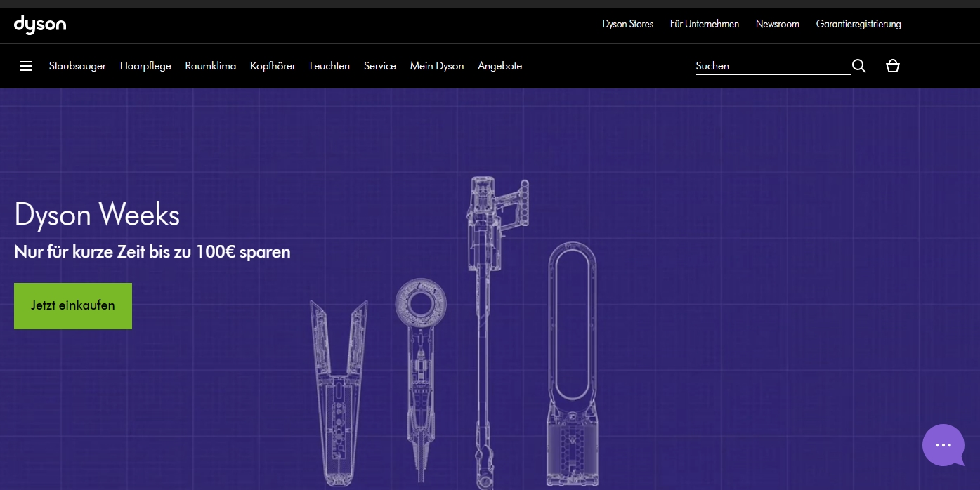The image size is (980, 490).
Task: Open Garantieregistrierung link
Action: pos(858,24)
